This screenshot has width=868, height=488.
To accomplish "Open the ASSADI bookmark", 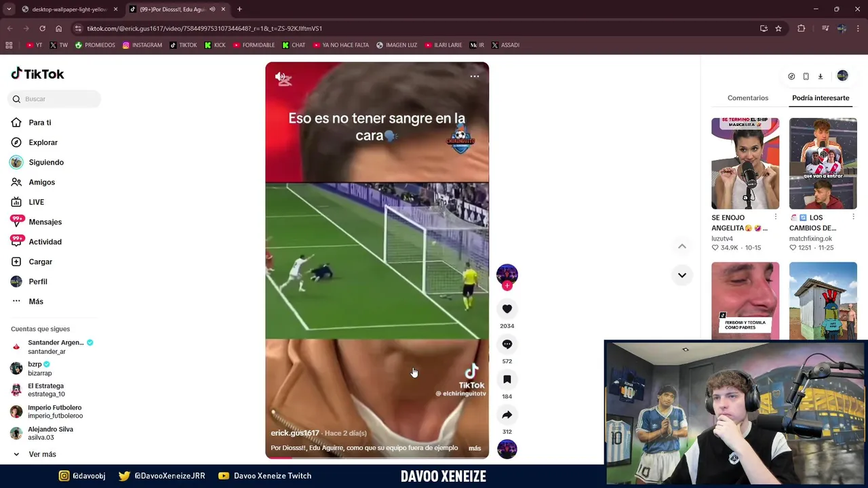I will tap(505, 45).
